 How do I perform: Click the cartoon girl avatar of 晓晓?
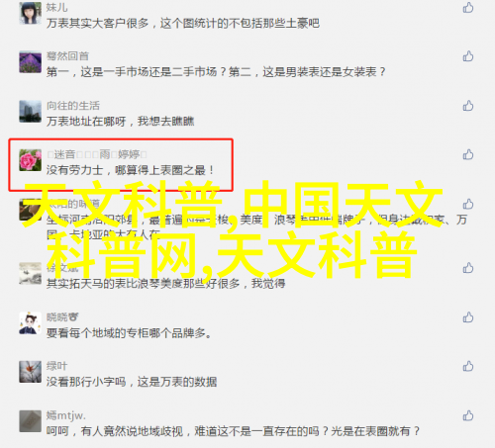point(31,323)
